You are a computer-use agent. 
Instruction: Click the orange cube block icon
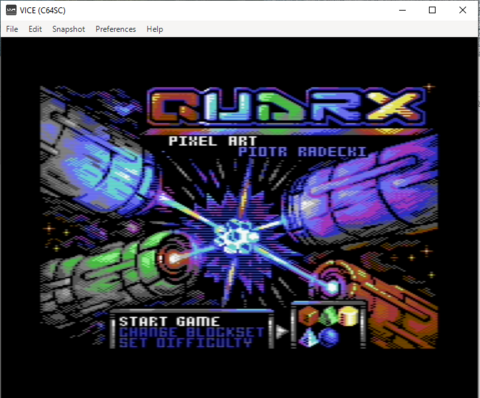(308, 316)
